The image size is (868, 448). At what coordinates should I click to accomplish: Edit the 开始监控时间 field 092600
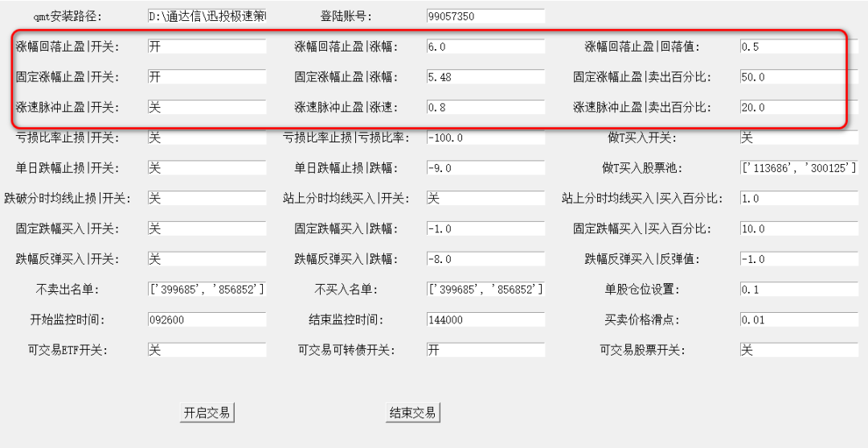207,319
